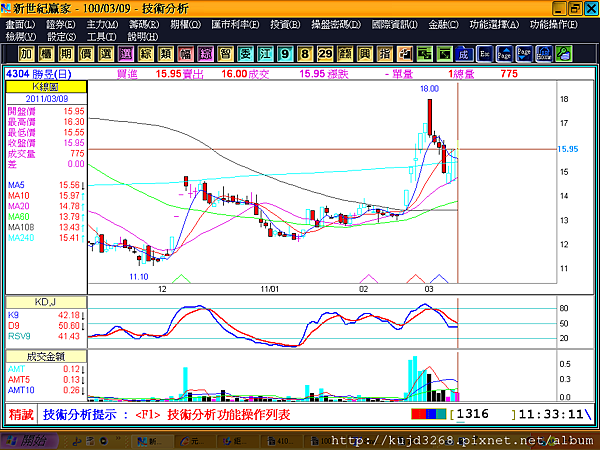The image size is (600, 450).
Task: Click the red 幅 toolbar icon
Action: 186,54
